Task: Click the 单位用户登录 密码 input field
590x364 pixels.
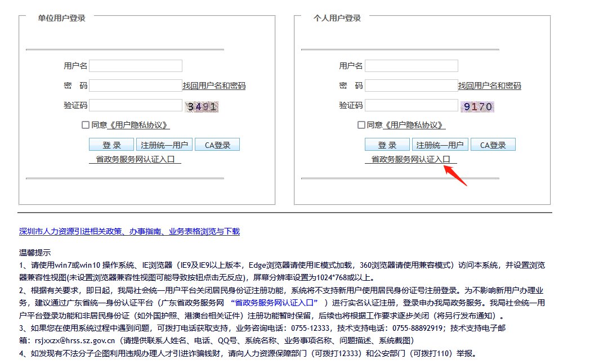Action: pos(136,86)
